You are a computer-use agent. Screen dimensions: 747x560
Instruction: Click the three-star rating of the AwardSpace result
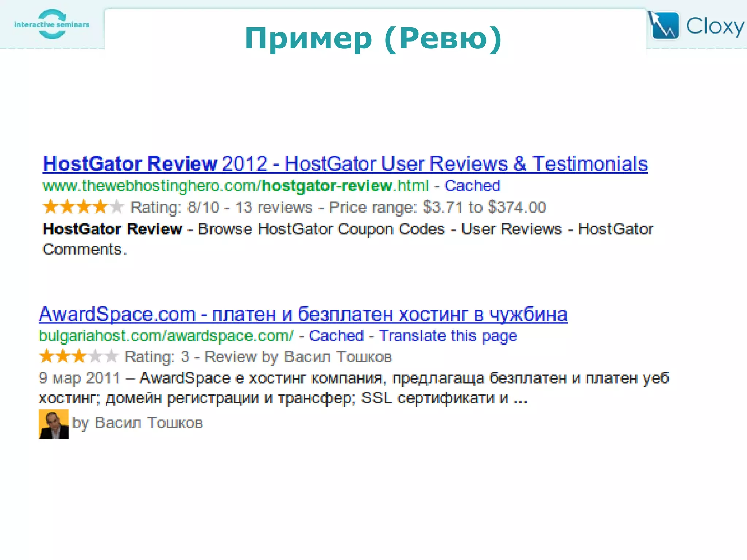[x=79, y=356]
